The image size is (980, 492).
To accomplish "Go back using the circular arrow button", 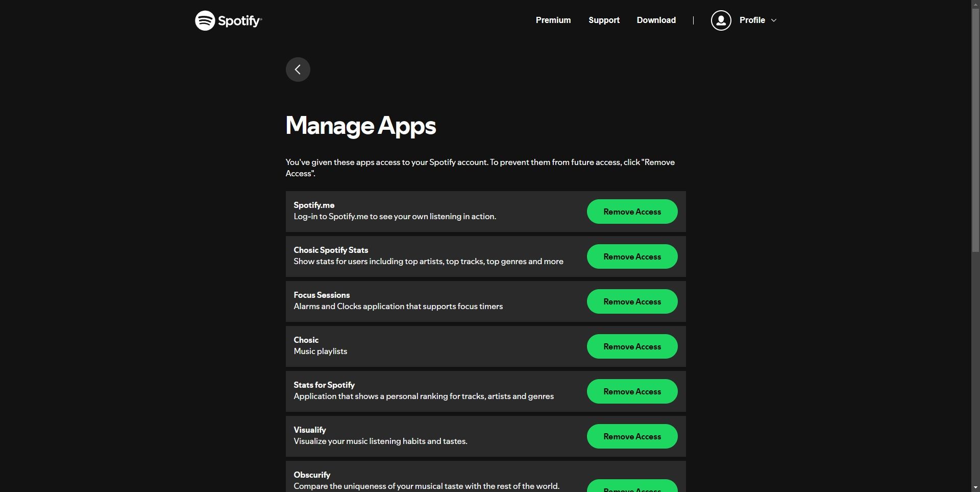I will (298, 69).
